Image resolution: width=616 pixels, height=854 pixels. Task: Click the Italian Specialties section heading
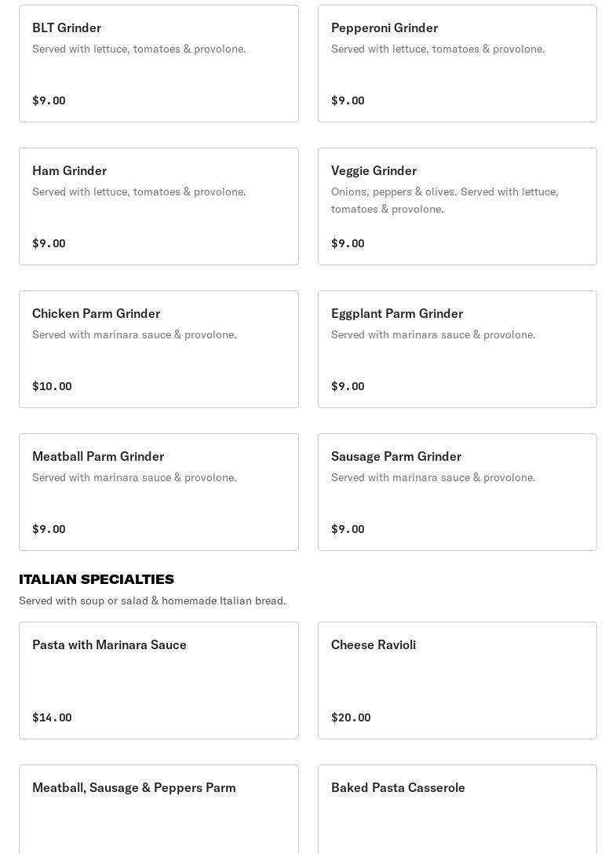point(97,579)
